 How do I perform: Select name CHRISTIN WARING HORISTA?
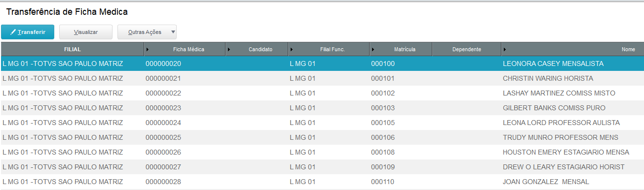tap(548, 78)
